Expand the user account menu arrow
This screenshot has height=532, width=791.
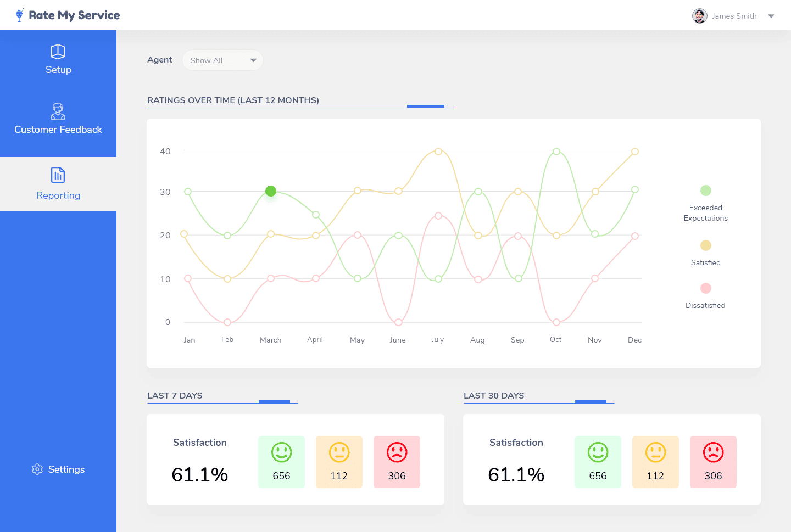point(771,16)
